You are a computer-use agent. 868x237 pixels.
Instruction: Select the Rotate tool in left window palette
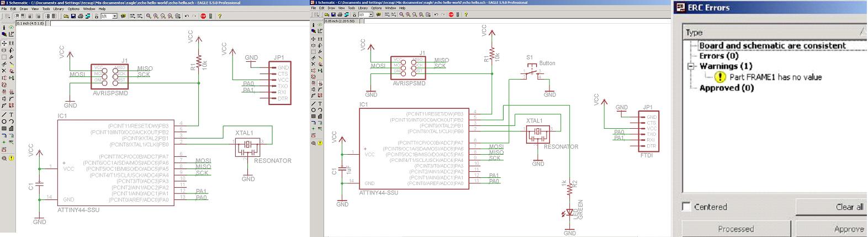click(x=12, y=50)
